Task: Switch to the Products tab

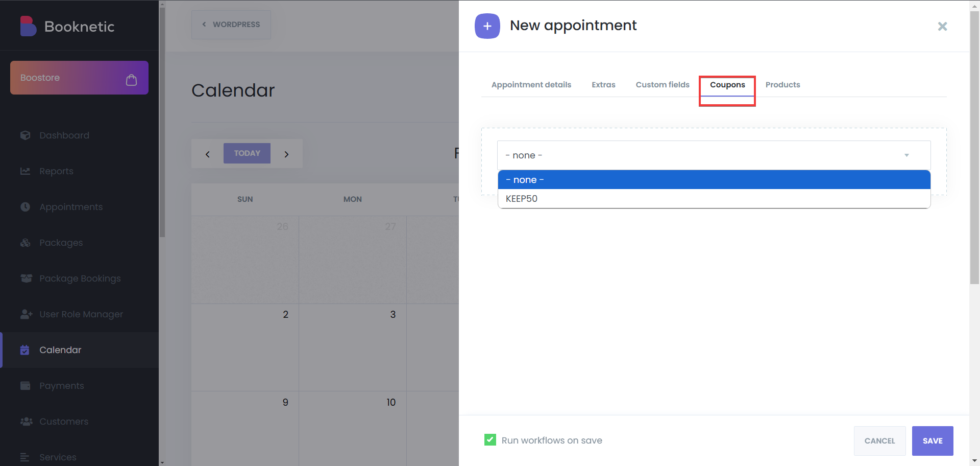Action: pos(782,85)
